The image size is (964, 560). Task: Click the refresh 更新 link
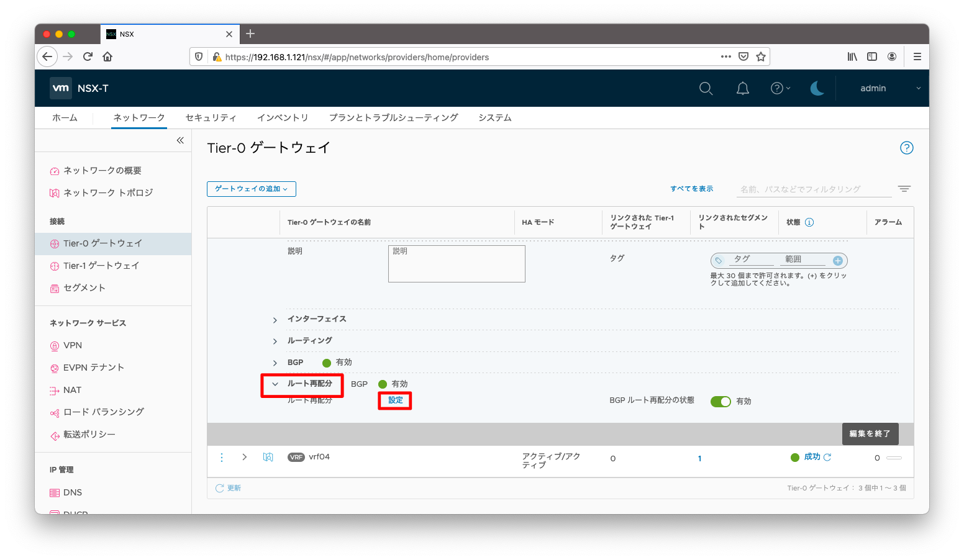pyautogui.click(x=228, y=489)
